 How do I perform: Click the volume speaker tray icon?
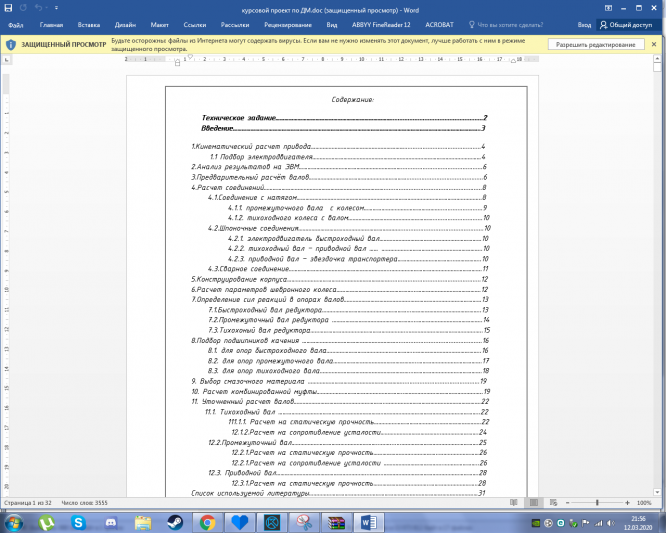tap(611, 523)
